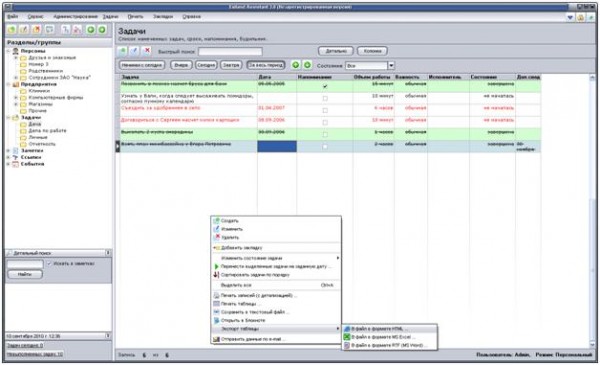Choose Открыть в Блокноте in the context menu
This screenshot has width=600, height=365.
tap(276, 320)
